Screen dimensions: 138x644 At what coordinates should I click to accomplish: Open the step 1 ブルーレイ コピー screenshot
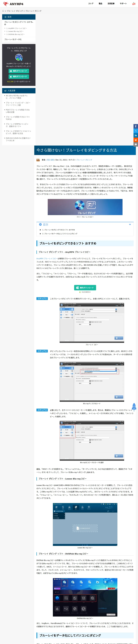pos(92,323)
